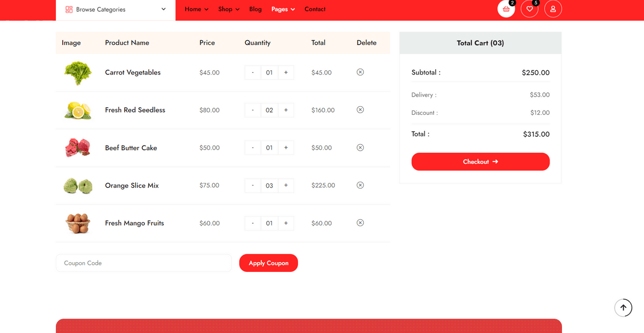The height and width of the screenshot is (333, 644).
Task: Remove Fresh Mango Fruits from cart
Action: click(360, 223)
